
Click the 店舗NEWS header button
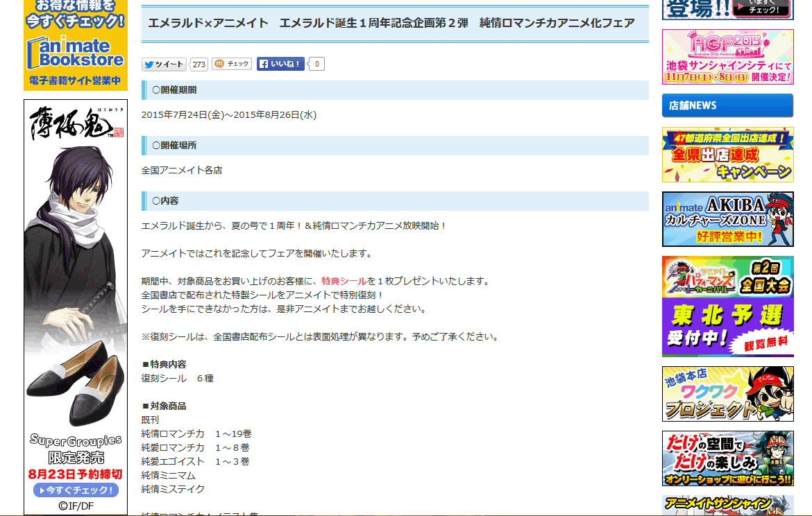pos(727,105)
